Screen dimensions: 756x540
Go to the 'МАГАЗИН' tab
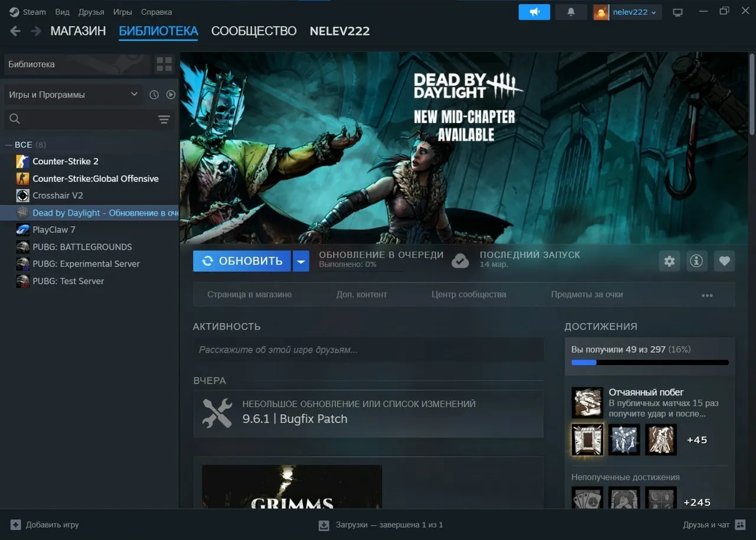tap(78, 31)
